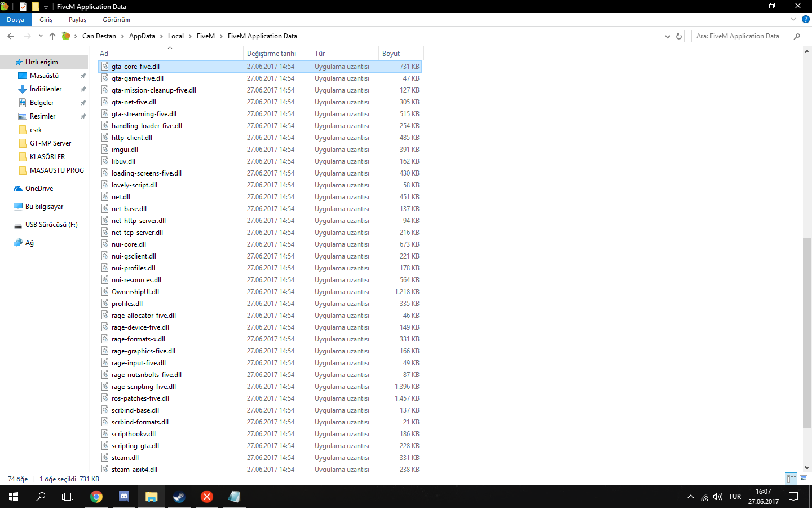812x508 pixels.
Task: Click the OneDrive cloud icon
Action: 18,189
